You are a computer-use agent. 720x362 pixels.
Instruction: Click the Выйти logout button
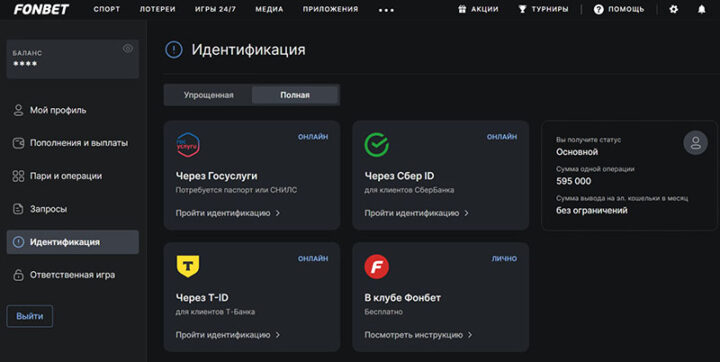click(x=30, y=316)
